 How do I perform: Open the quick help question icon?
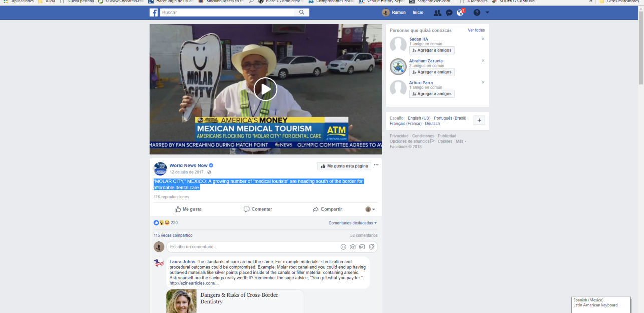477,13
